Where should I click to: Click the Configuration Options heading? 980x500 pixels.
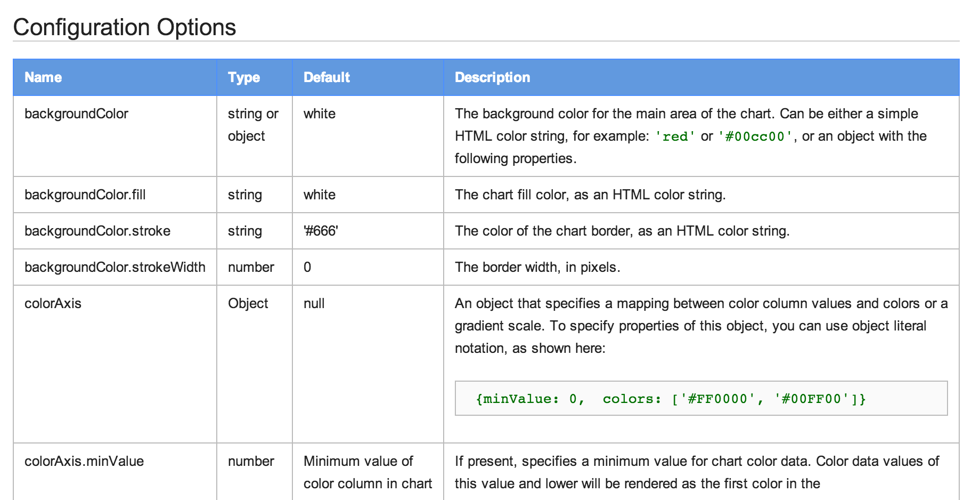click(x=124, y=27)
